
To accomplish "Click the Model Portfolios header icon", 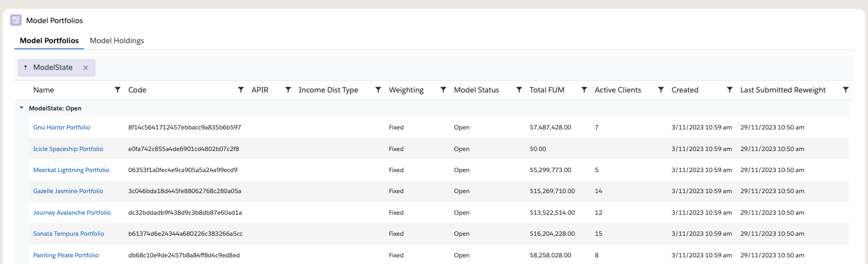I will 16,21.
